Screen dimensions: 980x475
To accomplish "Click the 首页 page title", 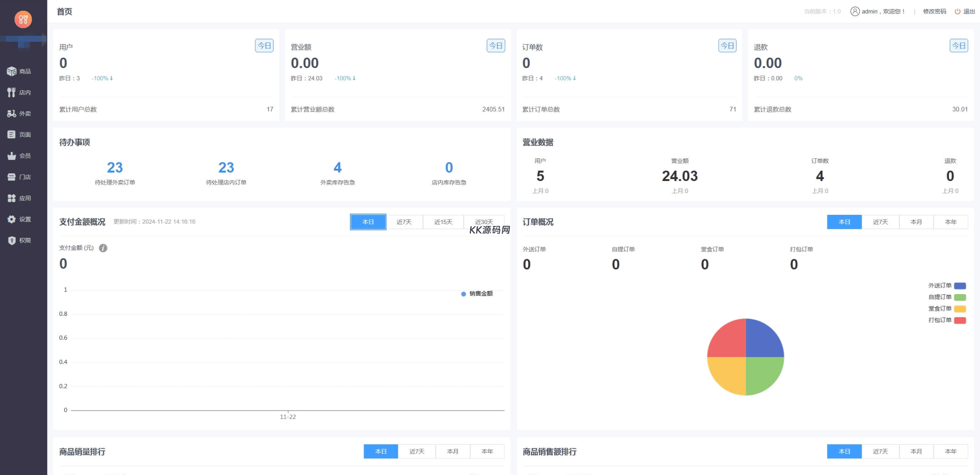I will (x=64, y=12).
